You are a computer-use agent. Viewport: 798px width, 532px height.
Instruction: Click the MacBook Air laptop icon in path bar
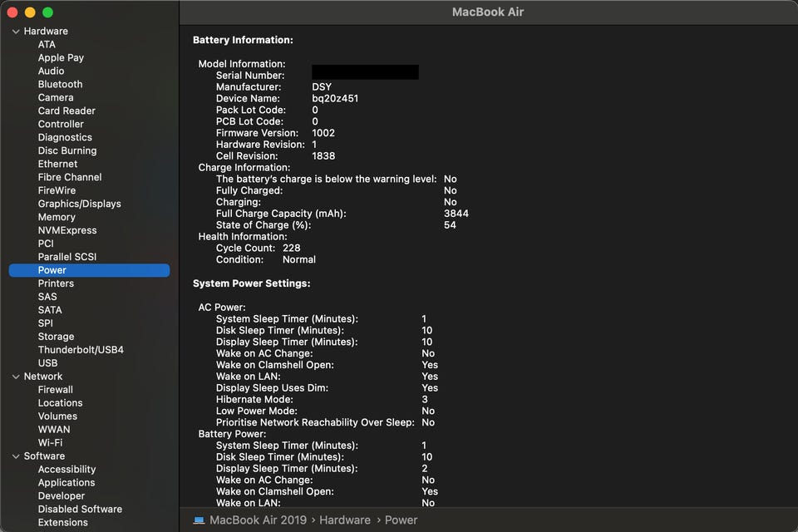tap(199, 520)
